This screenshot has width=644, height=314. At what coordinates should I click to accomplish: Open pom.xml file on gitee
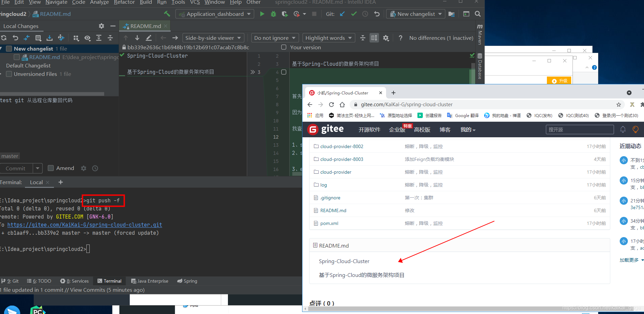329,223
